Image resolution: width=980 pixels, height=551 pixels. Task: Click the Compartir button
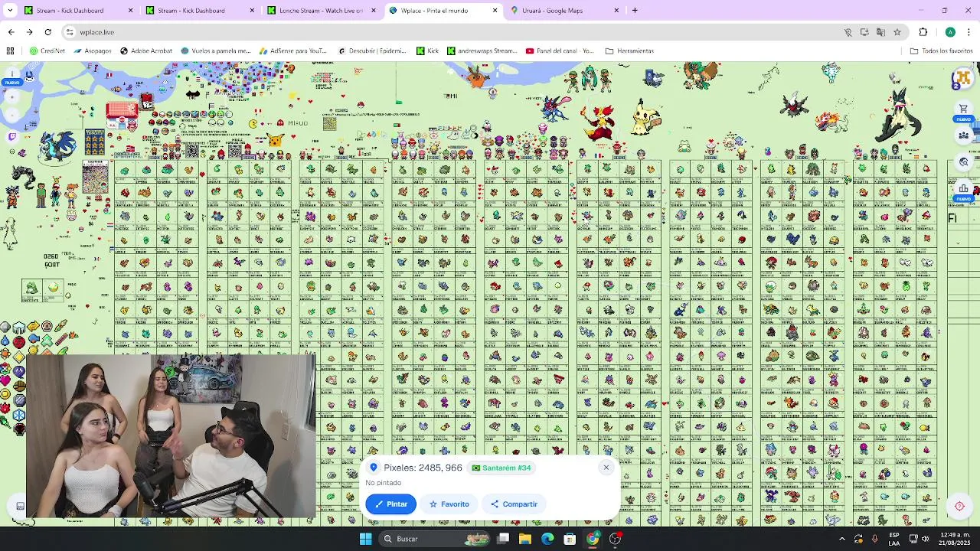pyautogui.click(x=514, y=504)
